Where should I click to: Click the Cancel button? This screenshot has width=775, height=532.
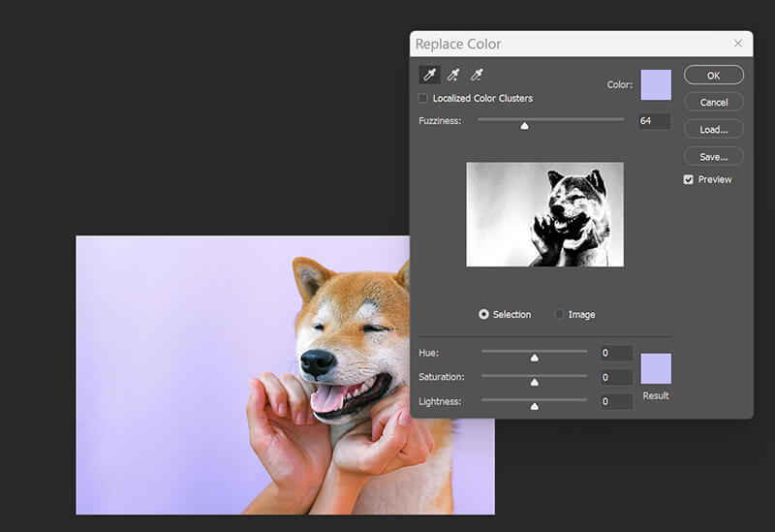pyautogui.click(x=714, y=103)
